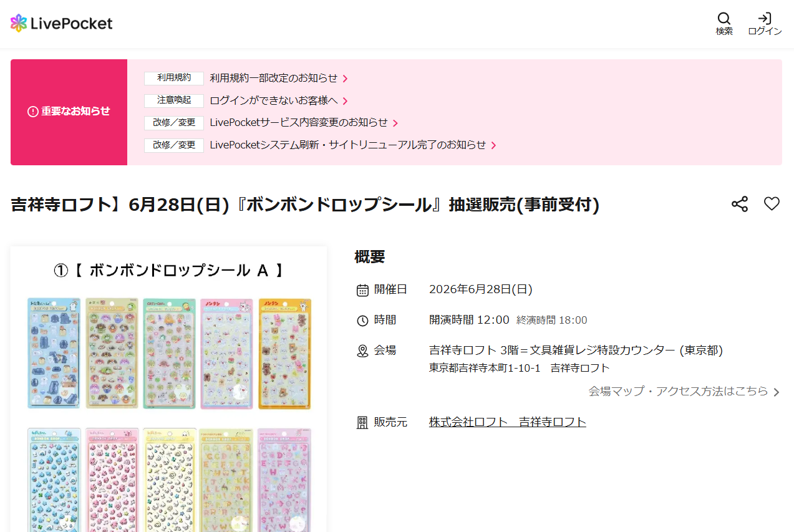
Task: Click chevron after サービス内容変更のお知らせ
Action: click(x=395, y=123)
